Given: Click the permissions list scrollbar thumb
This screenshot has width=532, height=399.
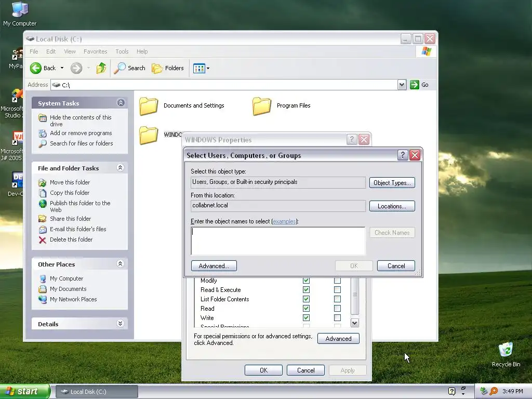Looking at the screenshot, I should coord(354,296).
